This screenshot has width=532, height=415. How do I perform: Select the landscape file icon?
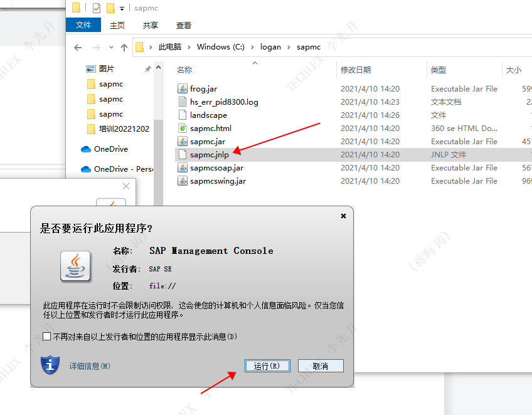click(x=183, y=115)
